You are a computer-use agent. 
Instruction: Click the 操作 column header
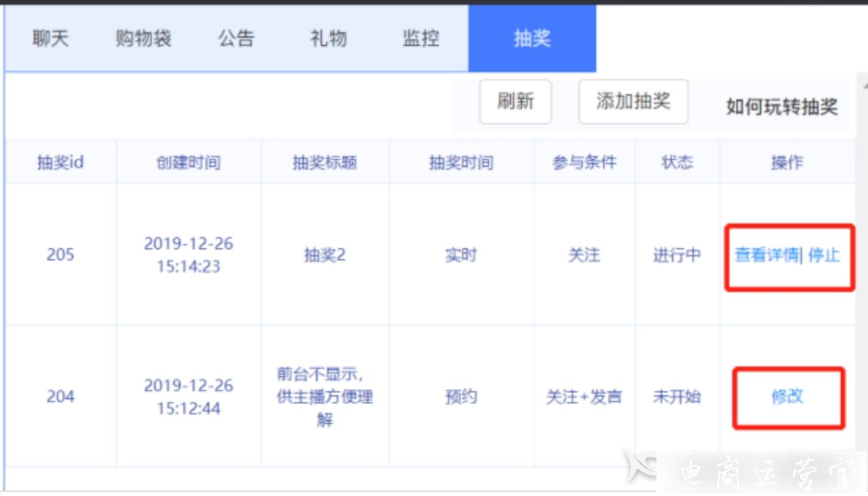click(788, 162)
